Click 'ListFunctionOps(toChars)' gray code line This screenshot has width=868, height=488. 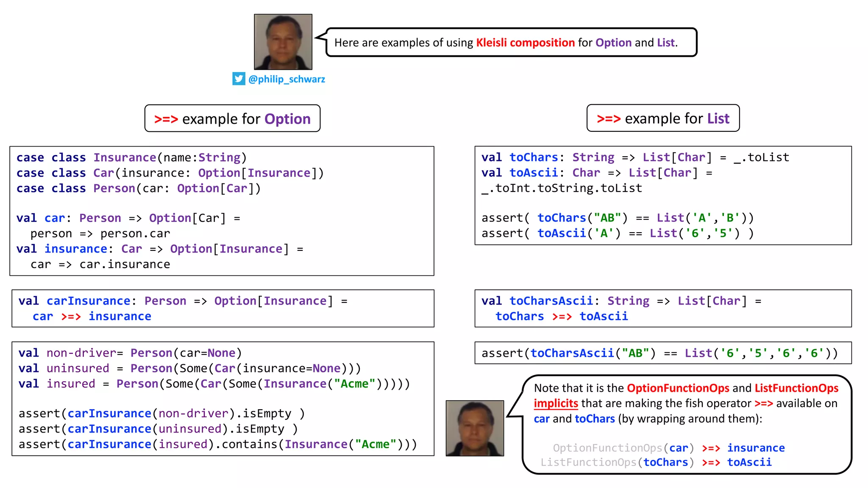pyautogui.click(x=617, y=462)
